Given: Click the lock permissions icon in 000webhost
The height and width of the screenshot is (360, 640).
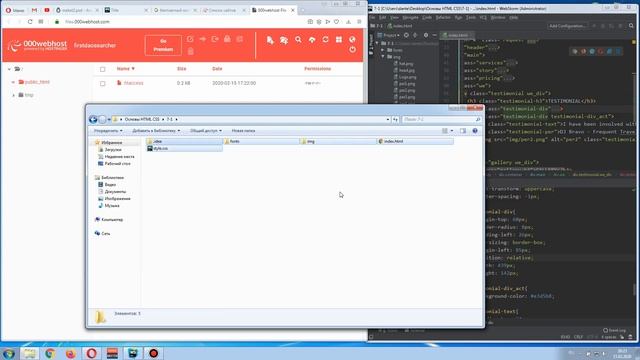Looking at the screenshot, I should 227,39.
